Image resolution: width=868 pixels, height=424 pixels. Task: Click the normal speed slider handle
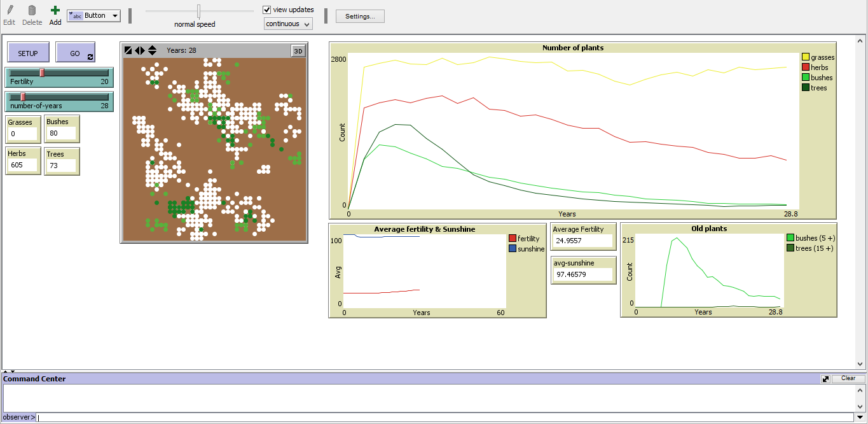[x=198, y=11]
